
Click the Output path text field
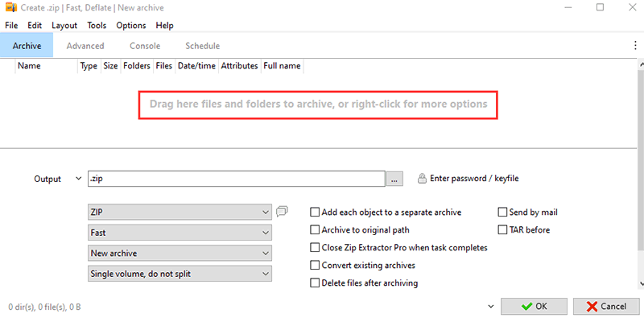tap(235, 179)
